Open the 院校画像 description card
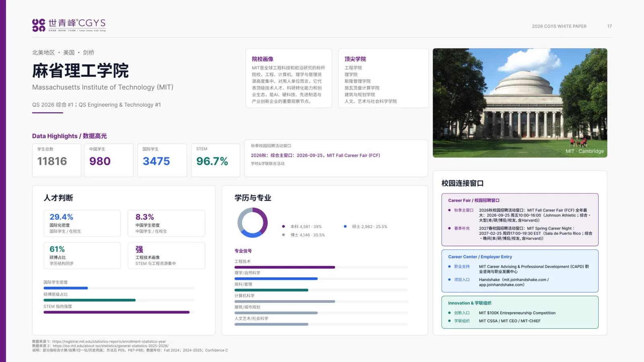The image size is (644, 362). [x=289, y=78]
